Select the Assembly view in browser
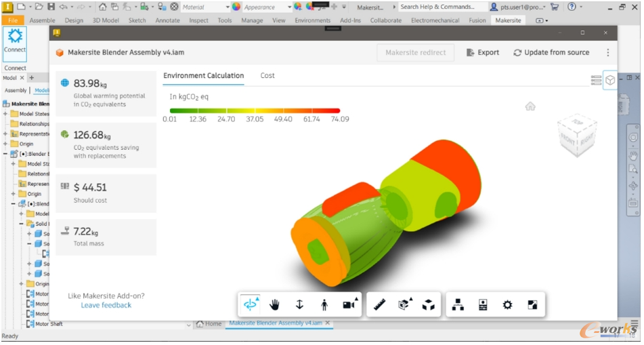The width and height of the screenshot is (644, 345). [16, 90]
